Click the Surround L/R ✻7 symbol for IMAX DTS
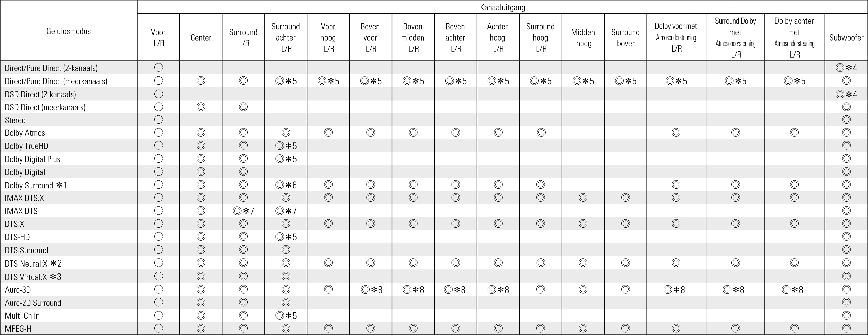868x335 pixels. [243, 211]
